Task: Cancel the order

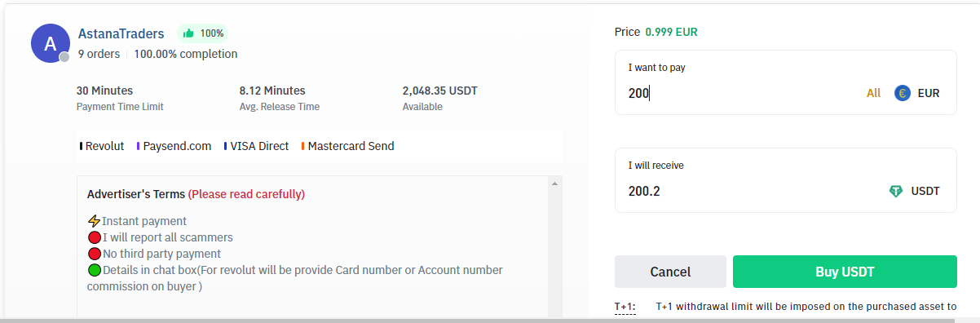Action: click(670, 272)
